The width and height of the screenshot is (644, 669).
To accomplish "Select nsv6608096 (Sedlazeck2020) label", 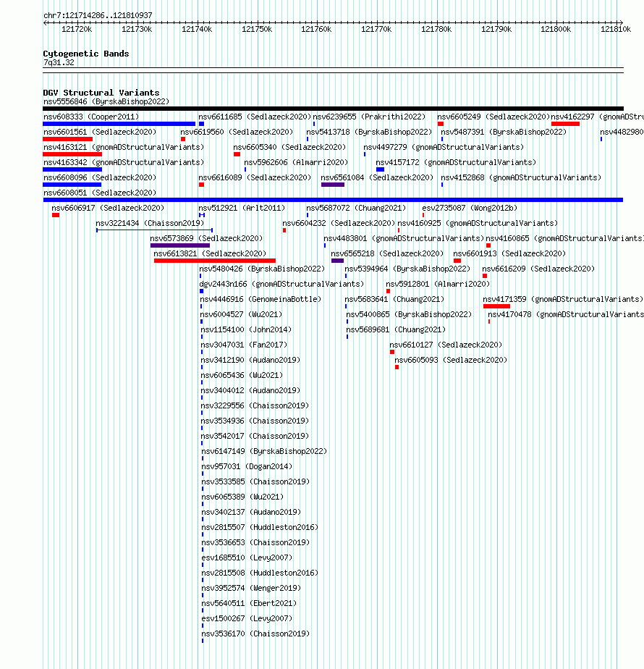I will coord(100,177).
